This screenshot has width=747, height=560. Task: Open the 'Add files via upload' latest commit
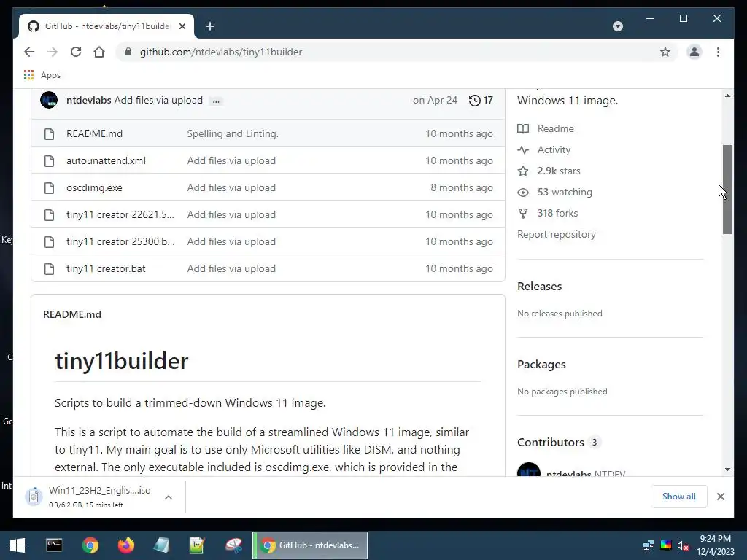pos(158,100)
